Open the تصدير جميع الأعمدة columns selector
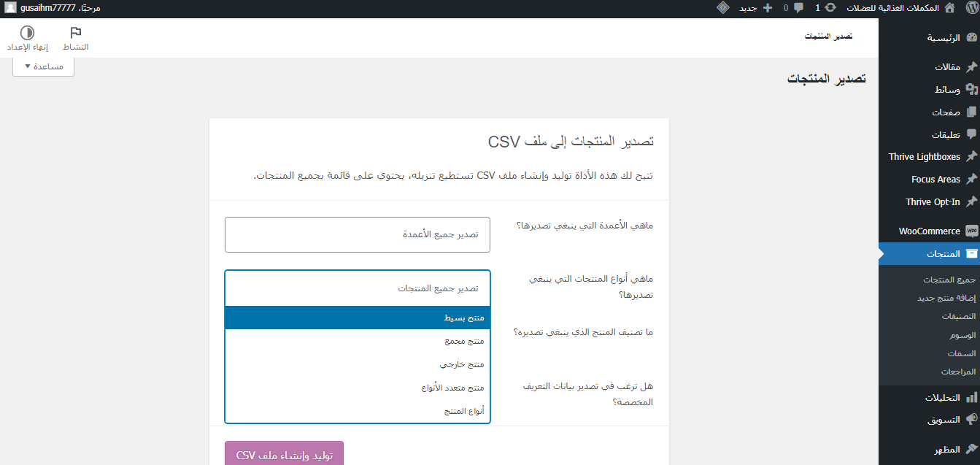The image size is (980, 465). pyautogui.click(x=358, y=234)
